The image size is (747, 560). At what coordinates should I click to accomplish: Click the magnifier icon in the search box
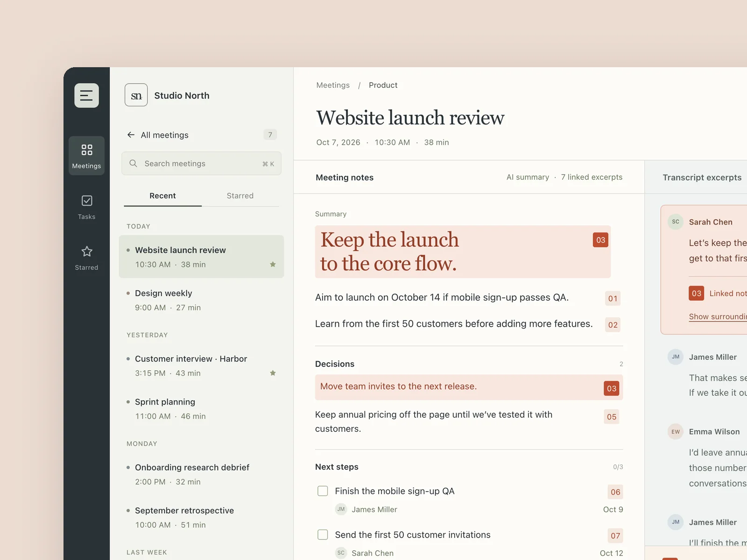click(133, 163)
